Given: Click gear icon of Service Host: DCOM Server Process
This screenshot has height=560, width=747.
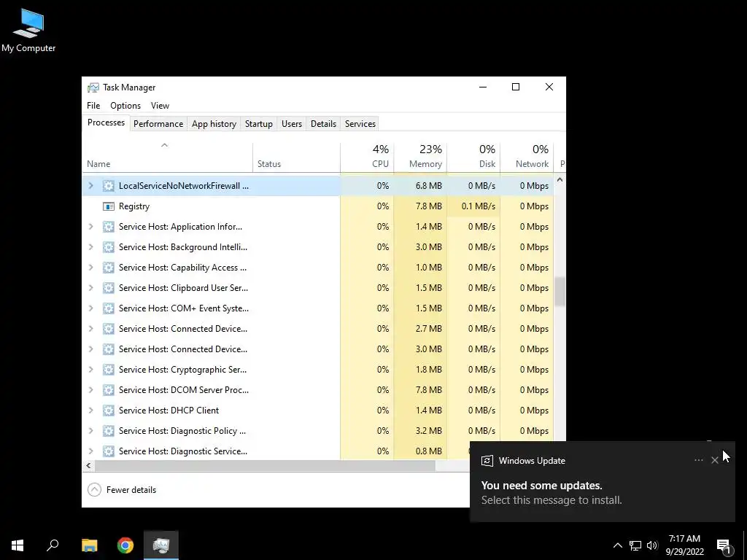Looking at the screenshot, I should tap(109, 390).
